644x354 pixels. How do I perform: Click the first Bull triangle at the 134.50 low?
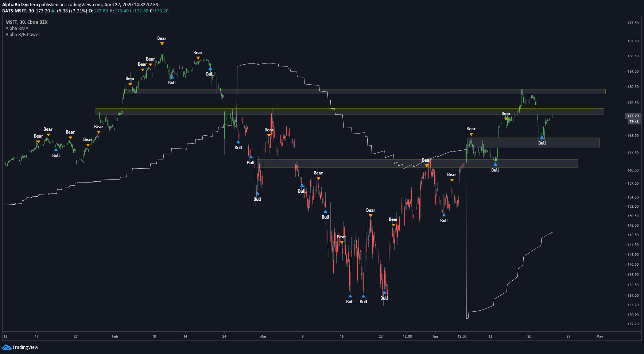click(x=350, y=296)
